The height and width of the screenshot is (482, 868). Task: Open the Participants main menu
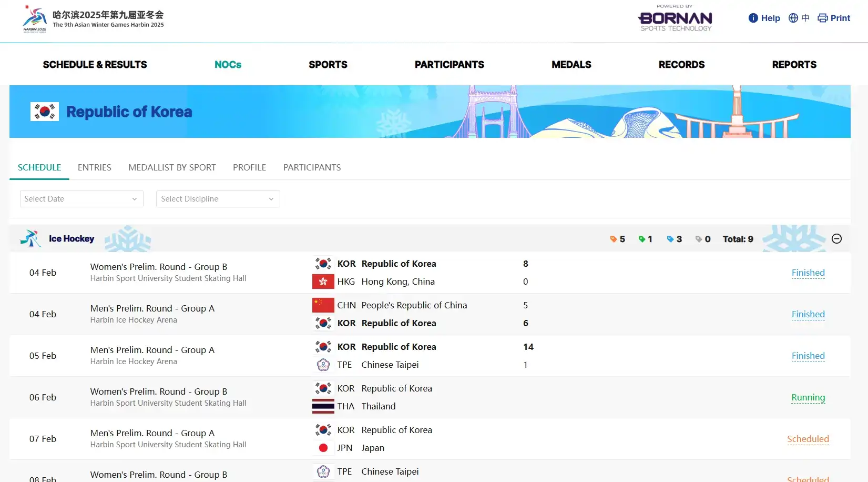coord(449,65)
